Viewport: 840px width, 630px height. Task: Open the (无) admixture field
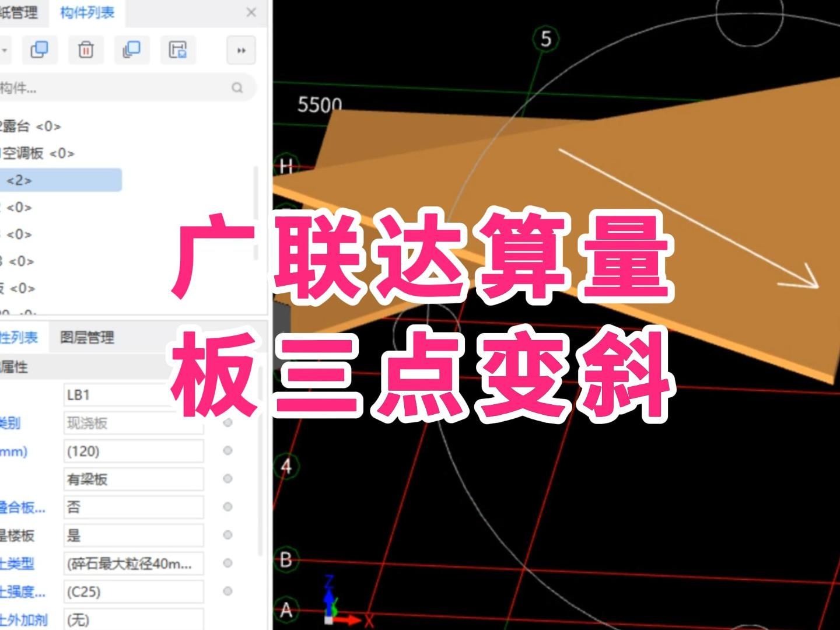click(134, 619)
